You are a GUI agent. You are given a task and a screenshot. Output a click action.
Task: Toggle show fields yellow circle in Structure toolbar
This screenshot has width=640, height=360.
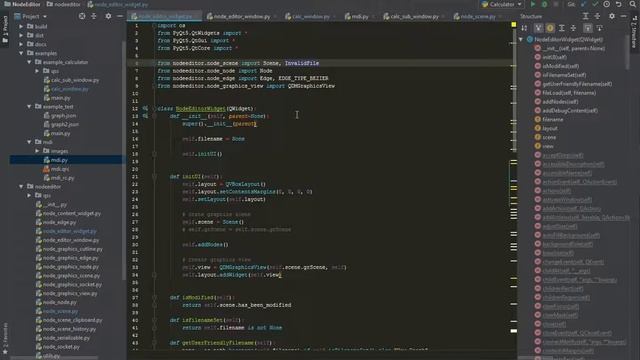[x=550, y=28]
